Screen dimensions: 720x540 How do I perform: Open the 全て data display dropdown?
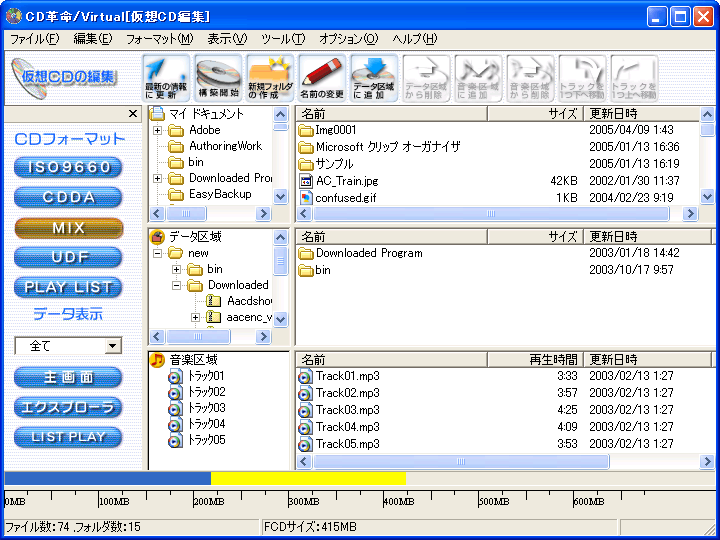point(112,346)
